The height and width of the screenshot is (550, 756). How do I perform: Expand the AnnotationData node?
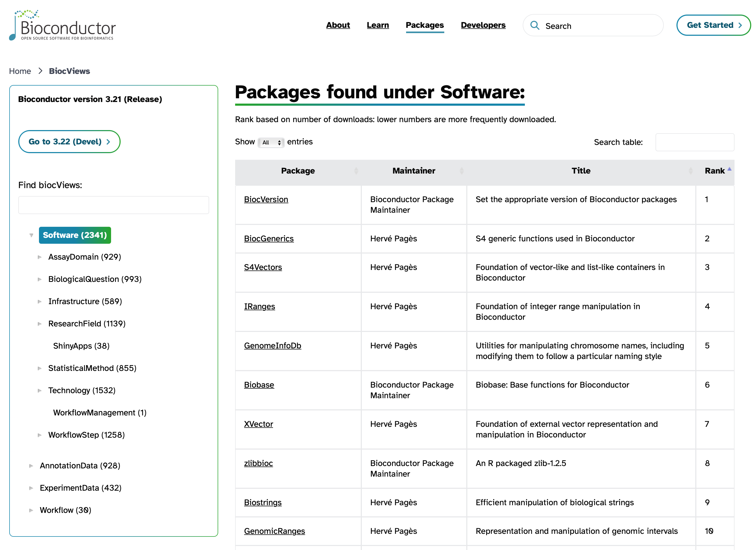click(x=31, y=466)
